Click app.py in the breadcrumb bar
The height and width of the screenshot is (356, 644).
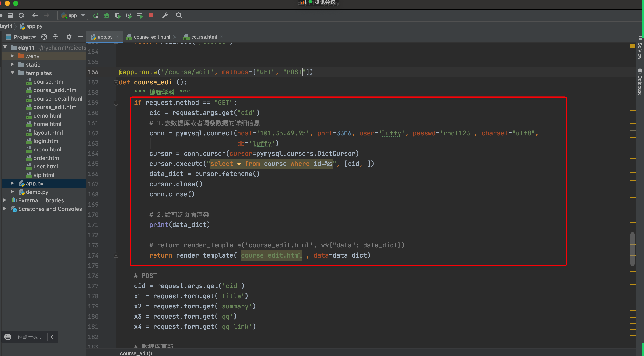(x=31, y=26)
